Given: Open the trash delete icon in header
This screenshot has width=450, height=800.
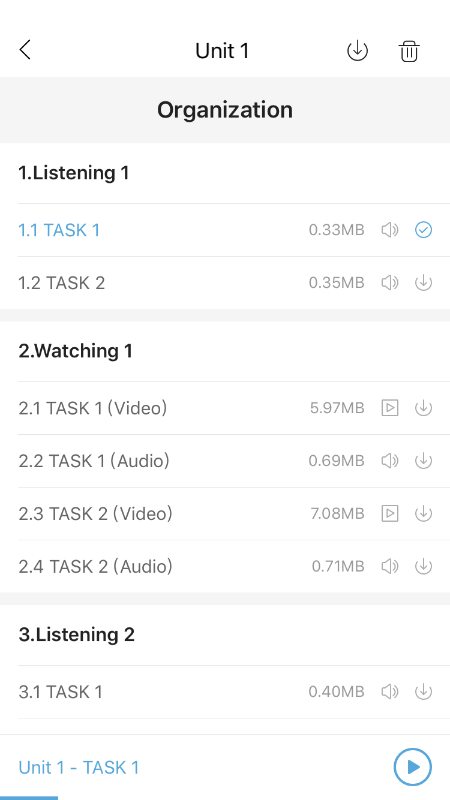Looking at the screenshot, I should tap(409, 51).
